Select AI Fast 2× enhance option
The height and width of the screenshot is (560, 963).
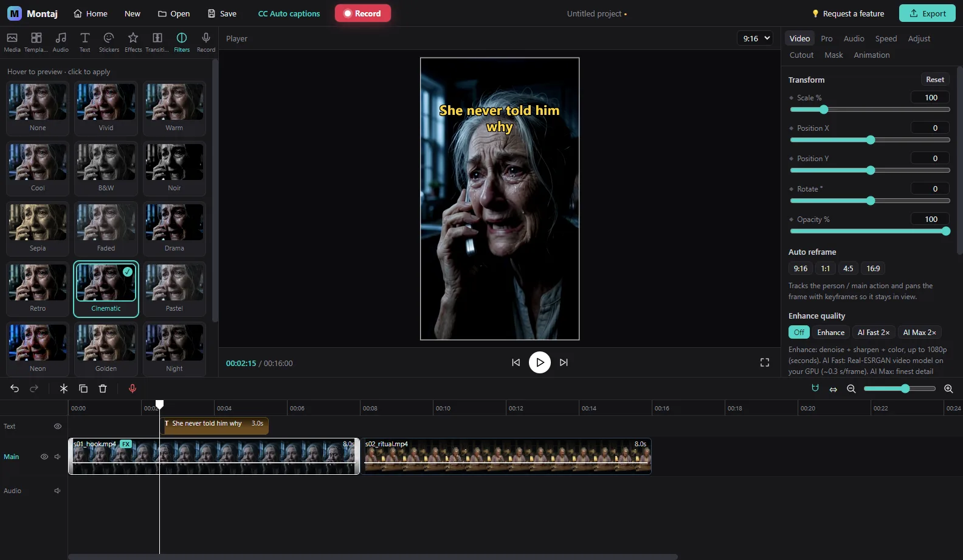pos(873,333)
